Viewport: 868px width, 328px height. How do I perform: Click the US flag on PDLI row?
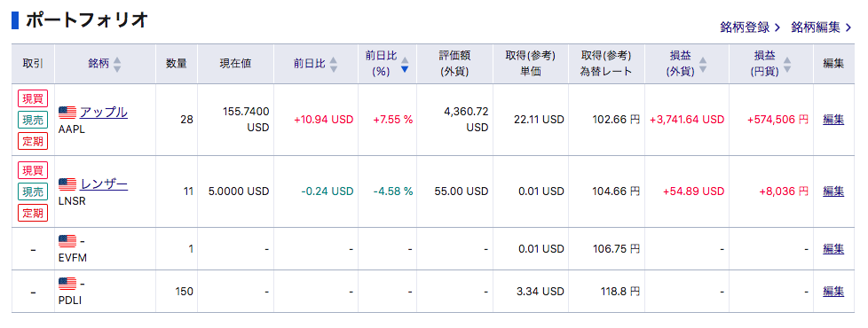click(67, 284)
